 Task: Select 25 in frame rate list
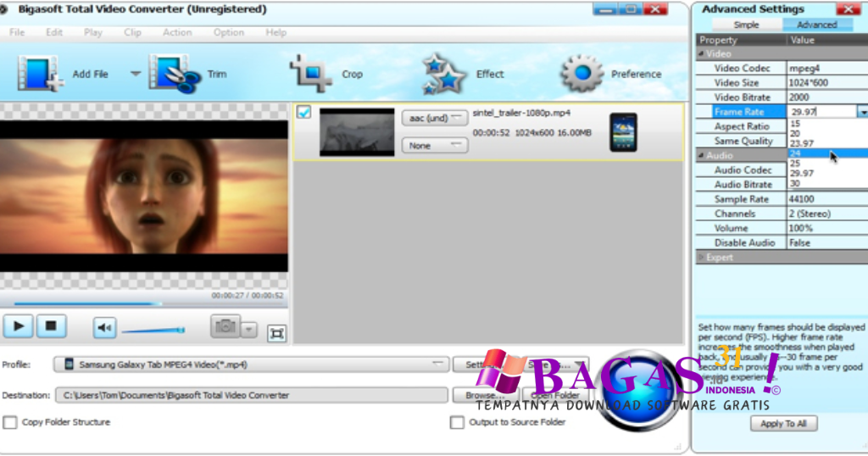click(827, 164)
